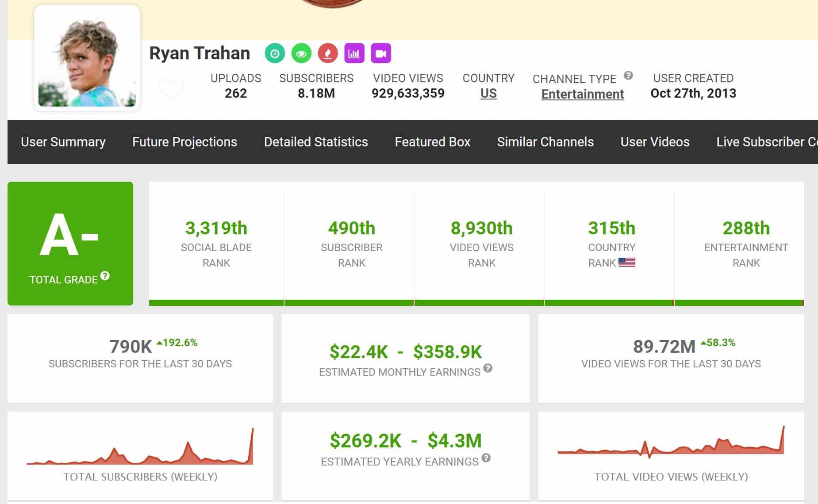Click the purple bar chart badge icon
This screenshot has height=504, width=818.
click(x=354, y=53)
